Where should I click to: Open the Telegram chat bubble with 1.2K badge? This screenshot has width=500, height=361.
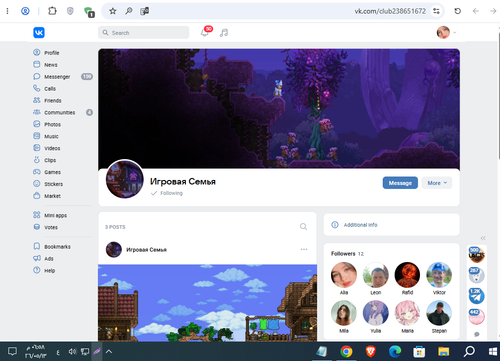[477, 296]
